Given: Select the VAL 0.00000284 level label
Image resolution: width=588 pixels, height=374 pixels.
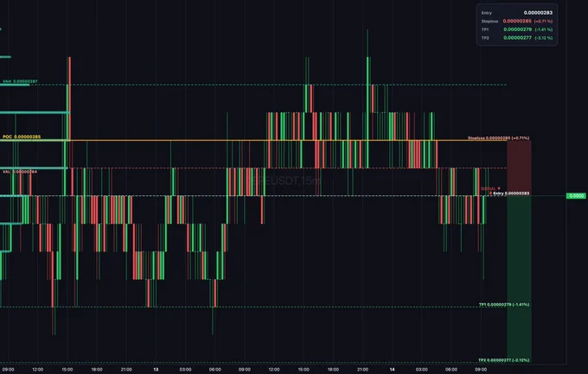Looking at the screenshot, I should click(20, 172).
